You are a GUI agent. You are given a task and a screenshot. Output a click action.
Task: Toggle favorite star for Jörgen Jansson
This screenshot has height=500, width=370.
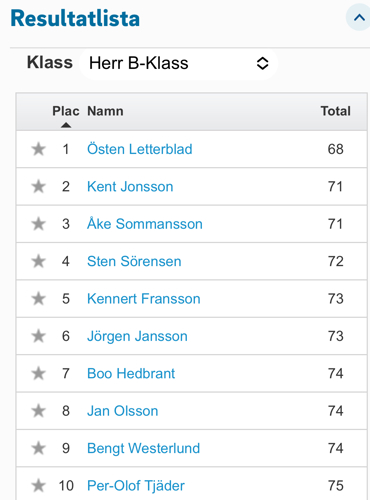(38, 336)
